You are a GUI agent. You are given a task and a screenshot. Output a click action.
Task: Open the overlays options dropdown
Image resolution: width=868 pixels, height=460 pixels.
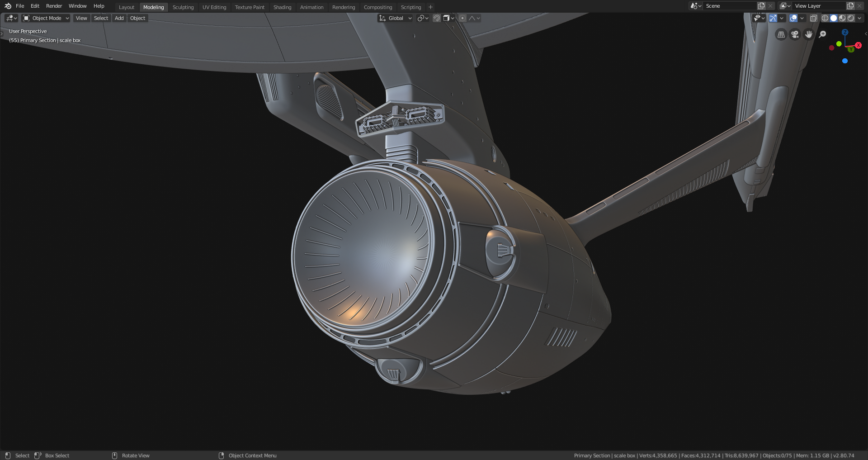(x=802, y=18)
